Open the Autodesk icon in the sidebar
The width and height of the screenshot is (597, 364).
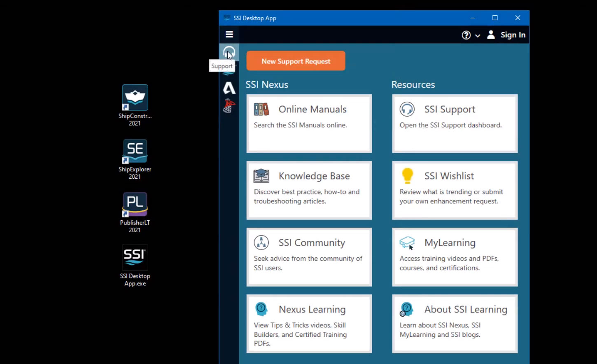229,88
